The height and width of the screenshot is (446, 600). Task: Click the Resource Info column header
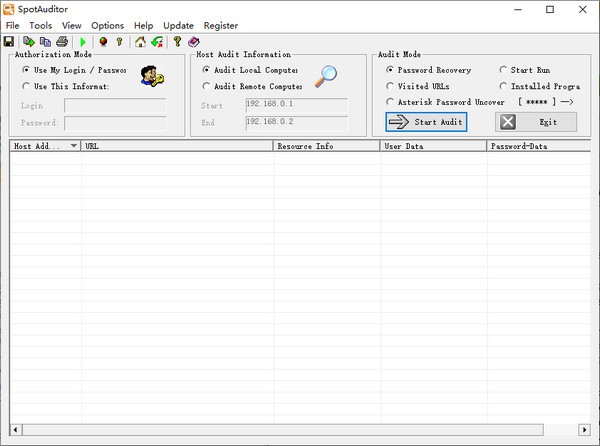click(x=326, y=146)
